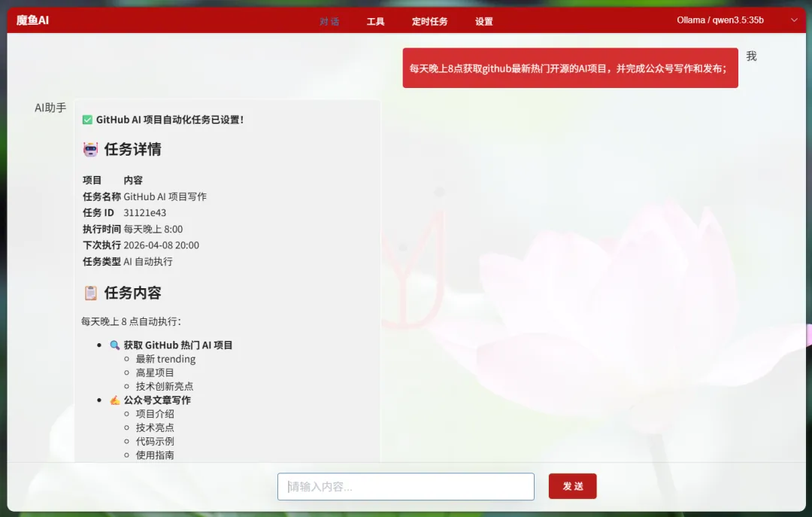Open the Ollama / qwen3.5:35b model dropdown
812x517 pixels.
[736, 20]
